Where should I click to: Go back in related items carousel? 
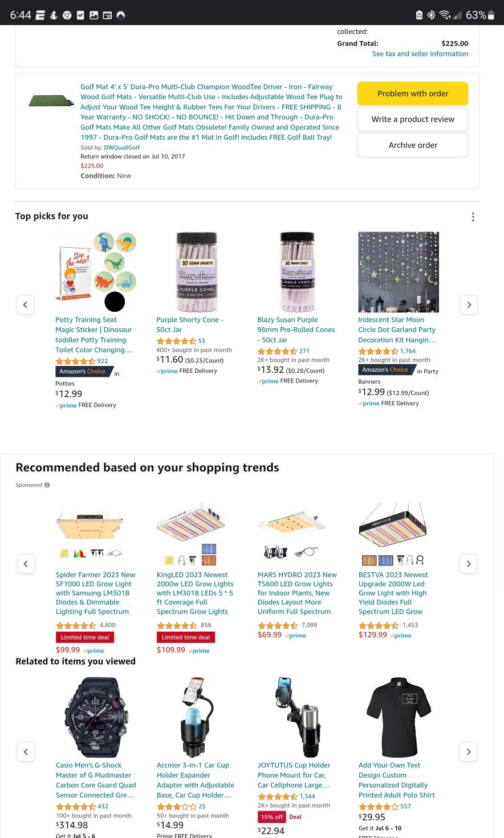click(26, 752)
